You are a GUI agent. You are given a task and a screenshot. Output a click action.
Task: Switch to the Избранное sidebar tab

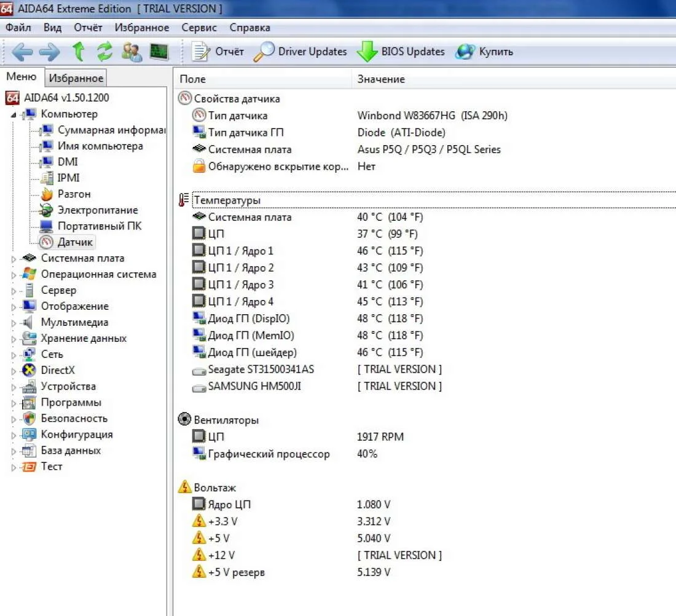[76, 78]
